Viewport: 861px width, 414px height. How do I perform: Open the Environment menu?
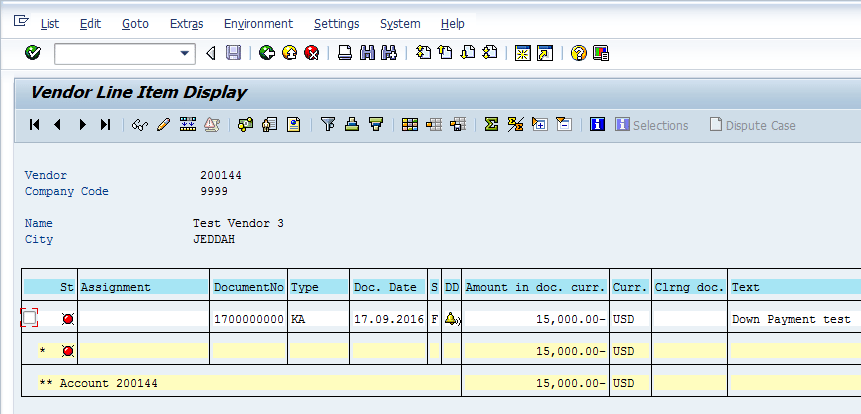point(258,23)
